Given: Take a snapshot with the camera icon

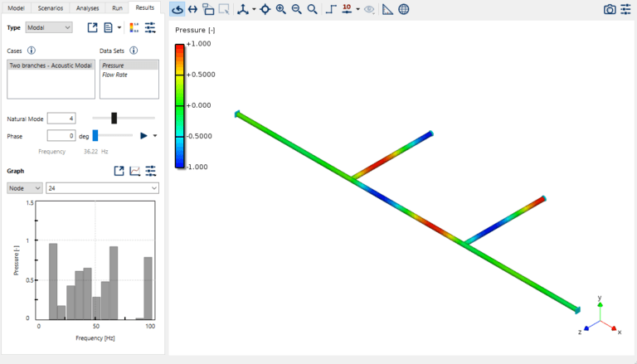Looking at the screenshot, I should coord(610,9).
